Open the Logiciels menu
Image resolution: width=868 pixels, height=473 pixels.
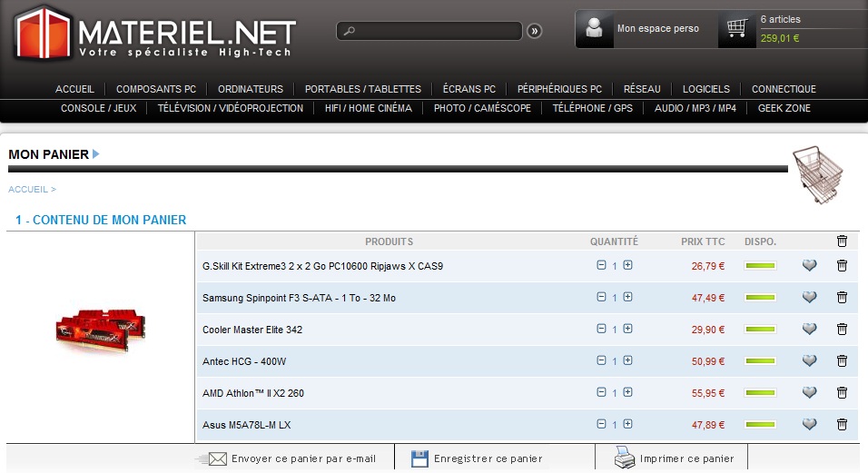coord(706,89)
